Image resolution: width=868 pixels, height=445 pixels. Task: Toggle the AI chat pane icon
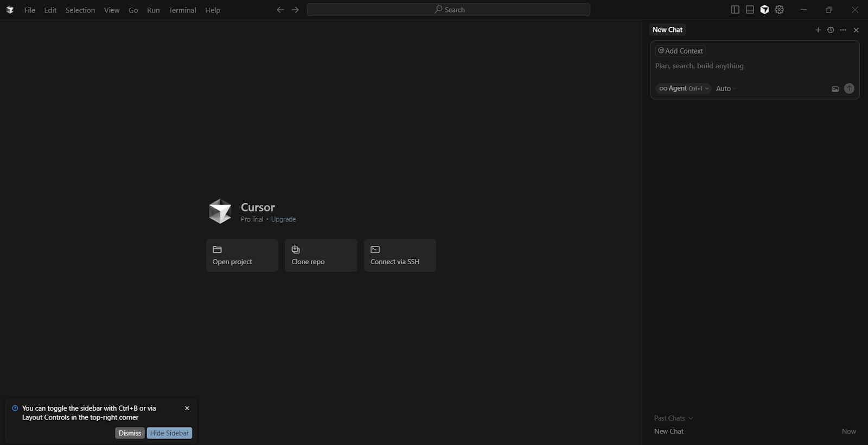[x=764, y=10]
